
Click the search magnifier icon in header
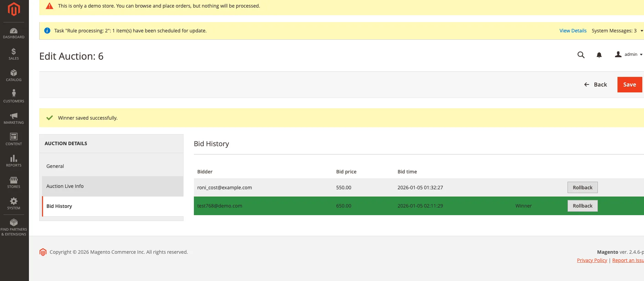pyautogui.click(x=581, y=55)
